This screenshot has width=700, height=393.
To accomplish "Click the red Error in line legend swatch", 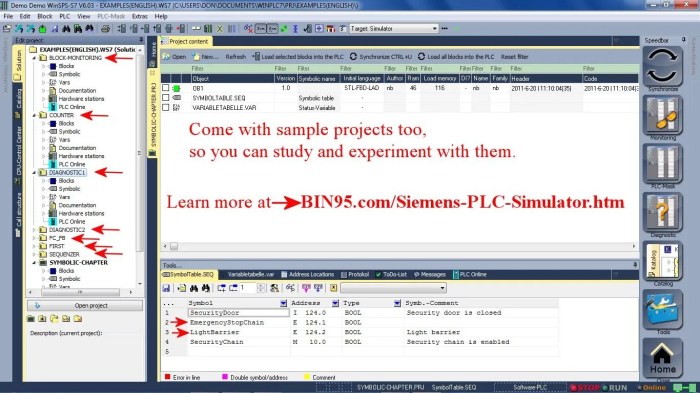I will coord(168,377).
